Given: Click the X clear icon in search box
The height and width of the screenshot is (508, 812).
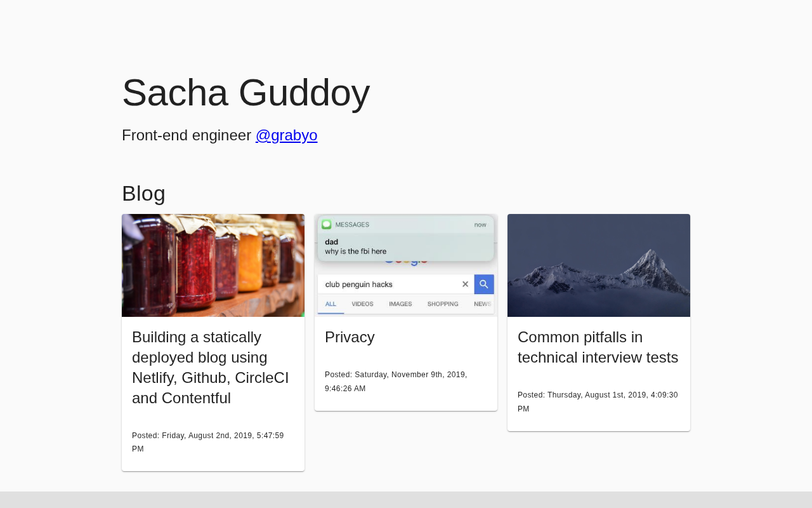Looking at the screenshot, I should 465,284.
